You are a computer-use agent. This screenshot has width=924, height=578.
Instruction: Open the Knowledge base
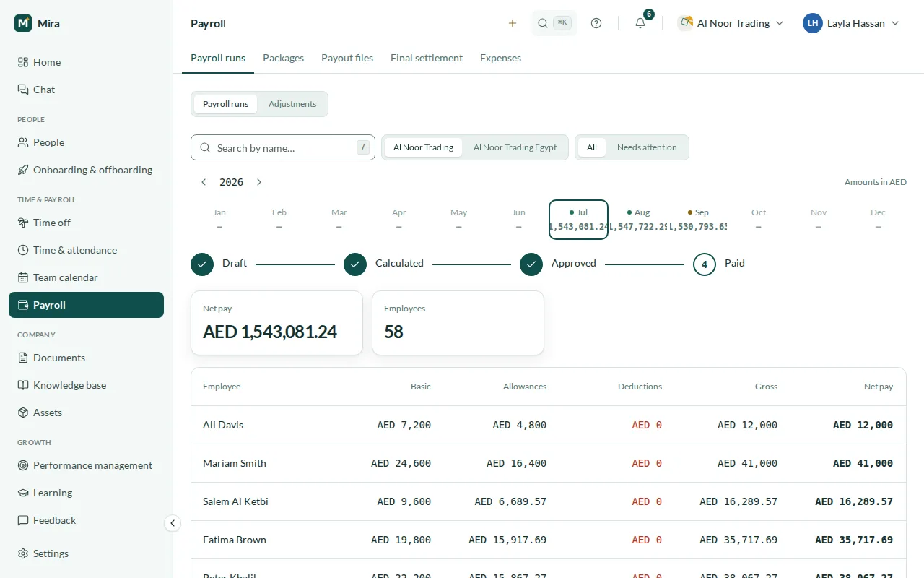tap(86, 385)
